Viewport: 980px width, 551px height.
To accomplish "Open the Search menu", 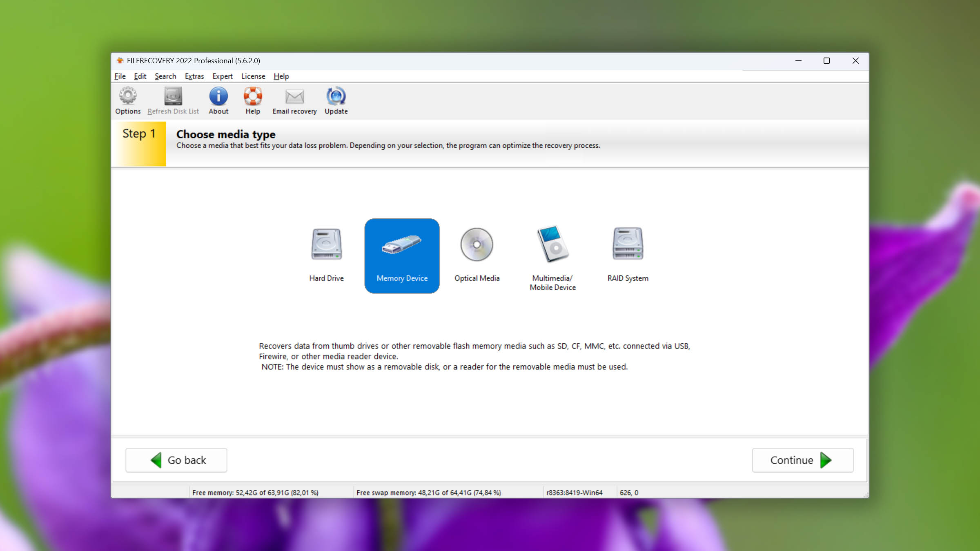I will [165, 76].
